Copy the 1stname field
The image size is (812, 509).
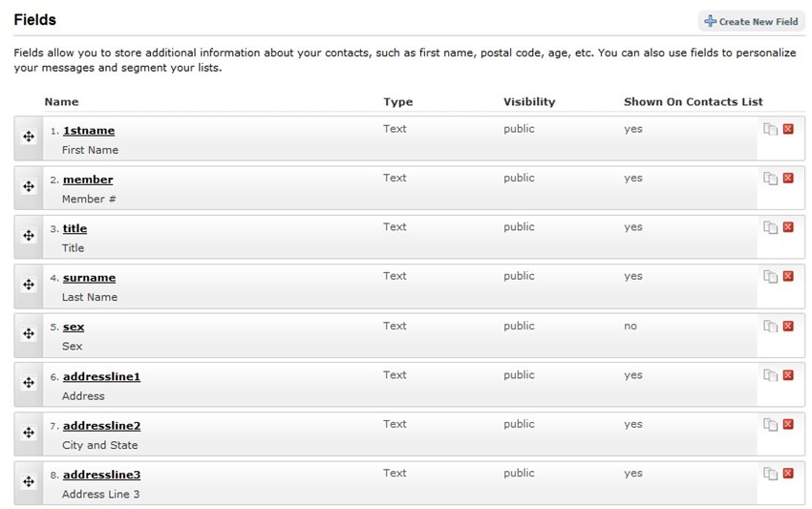click(770, 129)
